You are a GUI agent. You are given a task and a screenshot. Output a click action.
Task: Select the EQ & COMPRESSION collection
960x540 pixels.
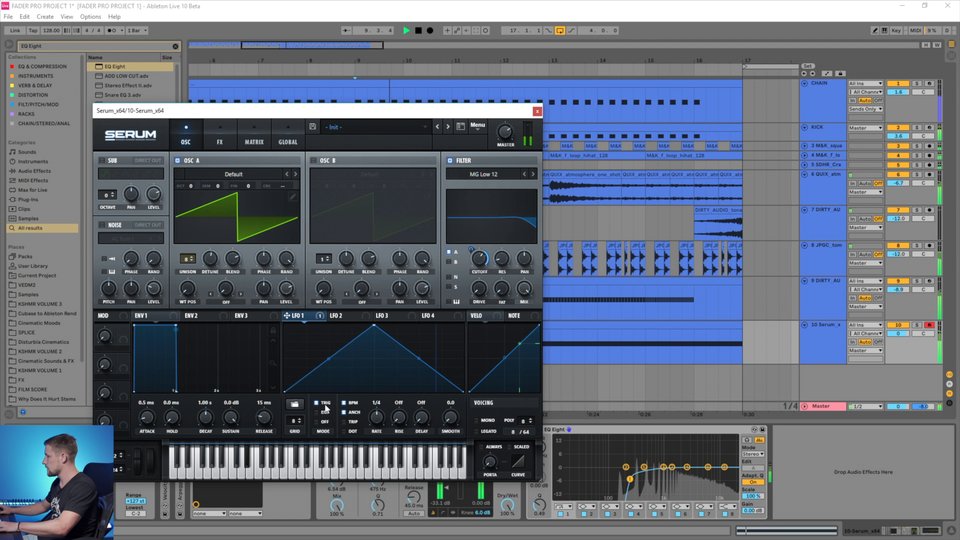click(42, 66)
